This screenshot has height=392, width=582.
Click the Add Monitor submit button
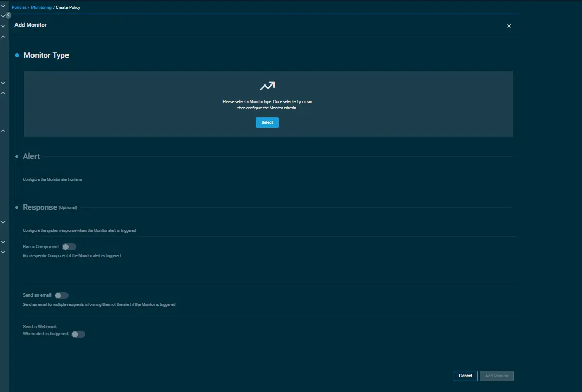click(497, 376)
